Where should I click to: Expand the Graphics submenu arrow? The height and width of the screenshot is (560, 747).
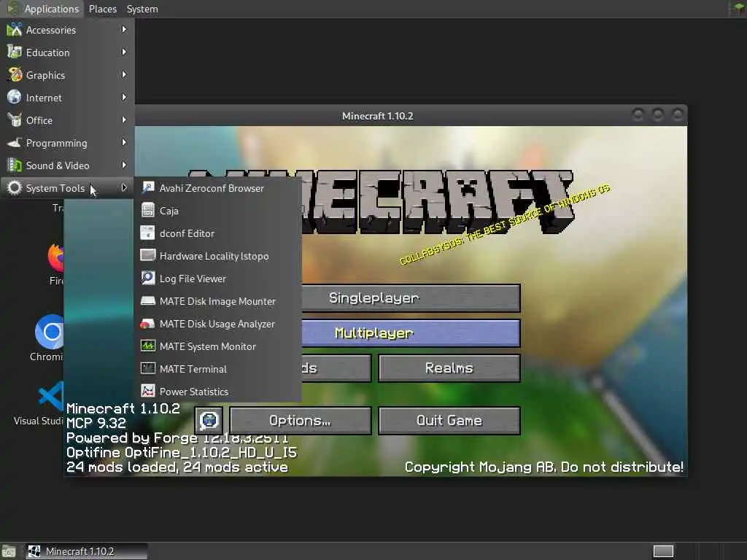click(124, 75)
